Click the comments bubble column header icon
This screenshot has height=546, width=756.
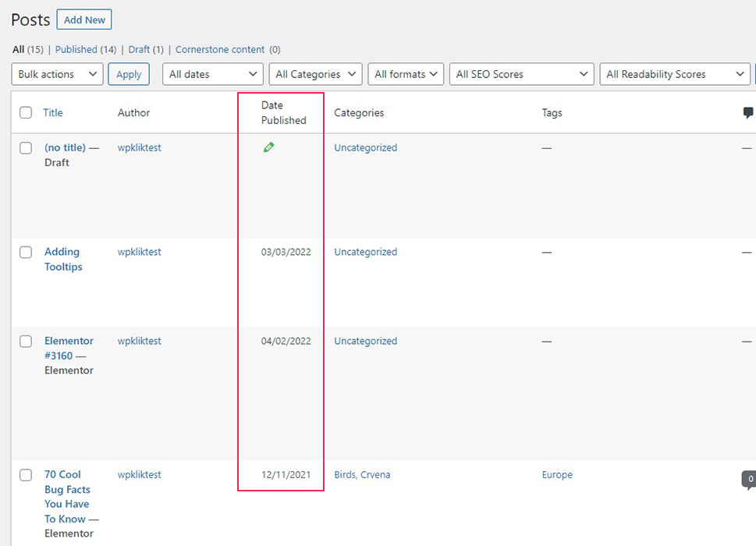point(747,113)
